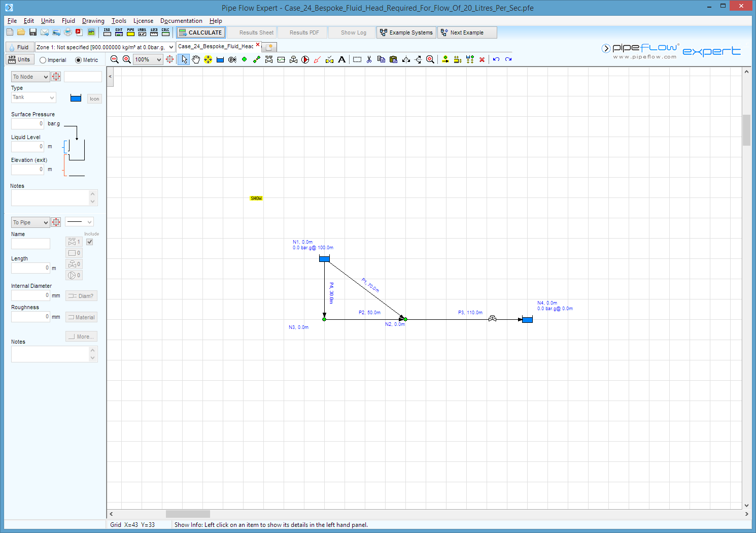Image resolution: width=756 pixels, height=533 pixels.
Task: Click the Next Example button
Action: tap(467, 32)
